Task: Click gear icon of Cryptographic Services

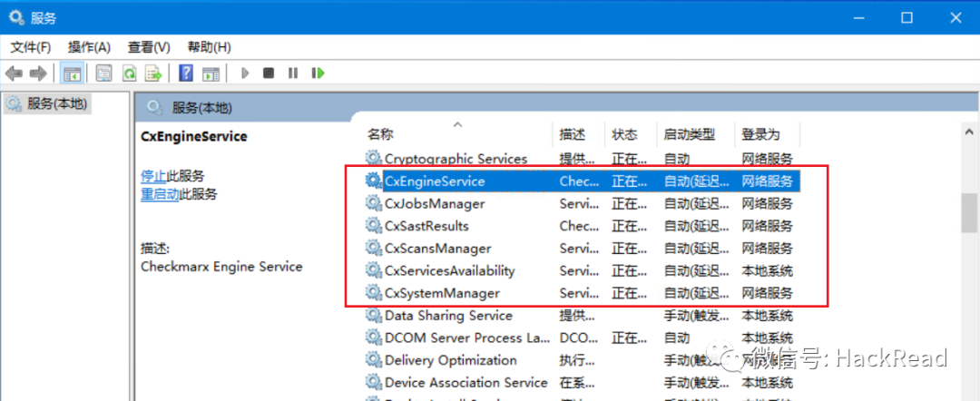Action: [x=373, y=158]
